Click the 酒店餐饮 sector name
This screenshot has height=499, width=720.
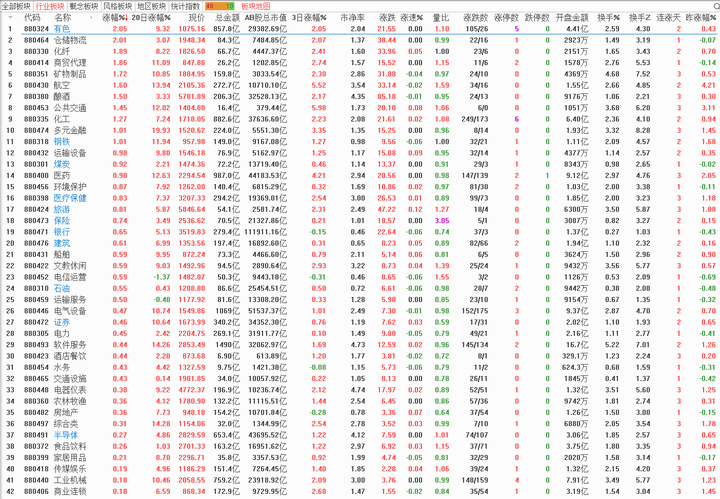tap(70, 356)
